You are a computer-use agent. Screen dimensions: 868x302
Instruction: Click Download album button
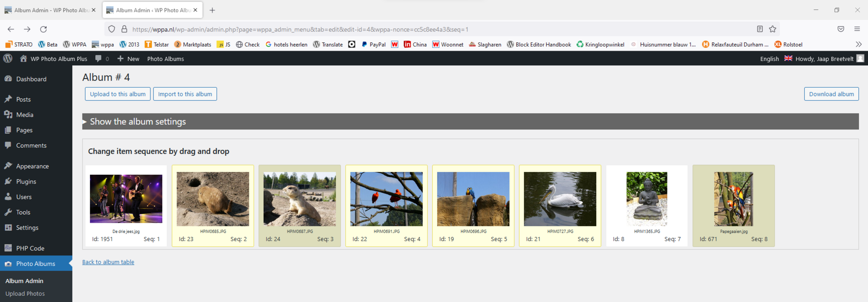831,94
